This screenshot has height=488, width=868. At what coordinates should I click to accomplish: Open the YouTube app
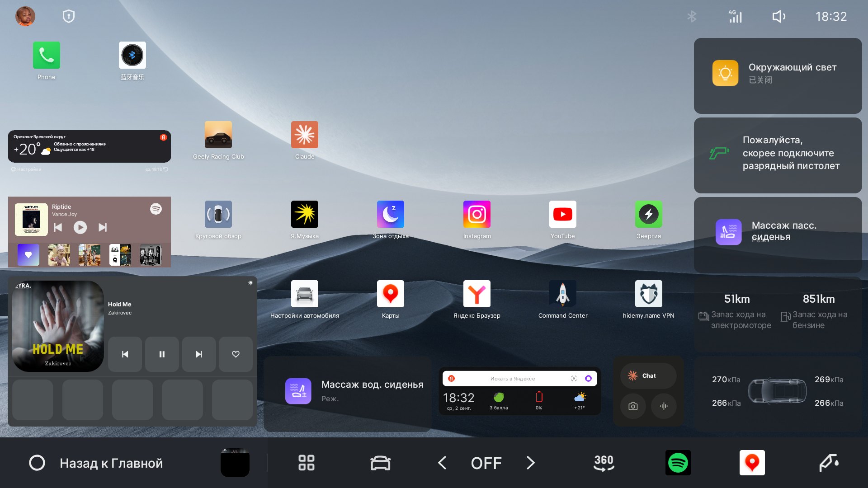(563, 214)
